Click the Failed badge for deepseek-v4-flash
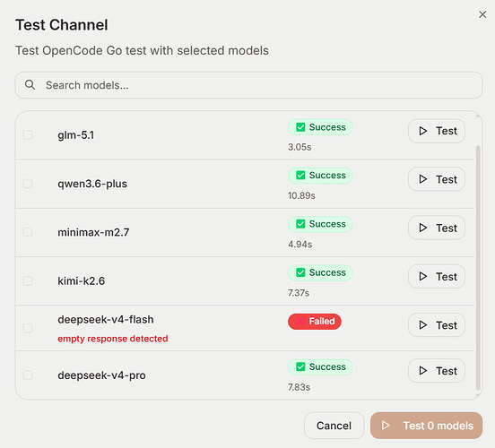This screenshot has width=495, height=448. tap(315, 322)
